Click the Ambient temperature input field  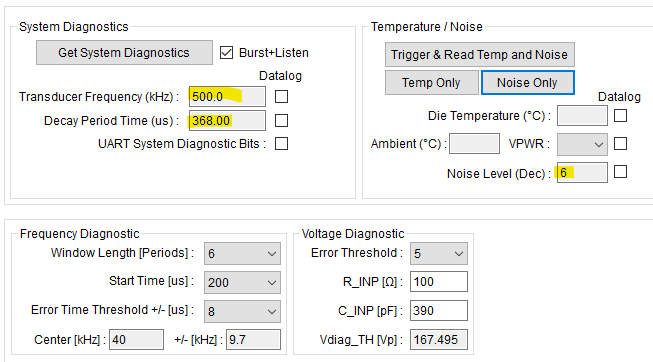(x=474, y=144)
